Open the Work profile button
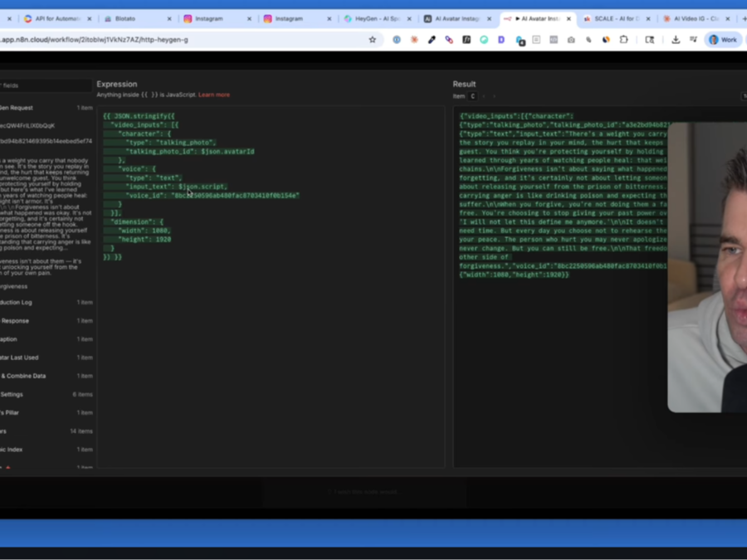 click(x=723, y=40)
